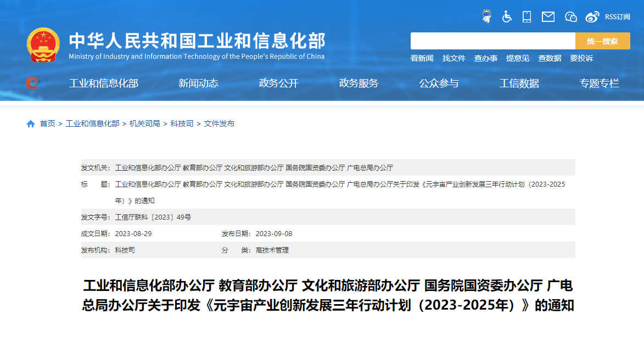Select 政务公开 in the main navigation

coord(278,83)
